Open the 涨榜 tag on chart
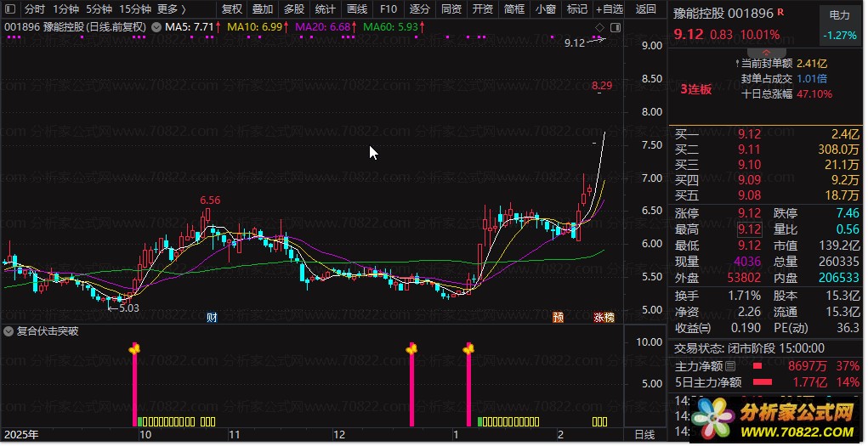 tap(604, 317)
